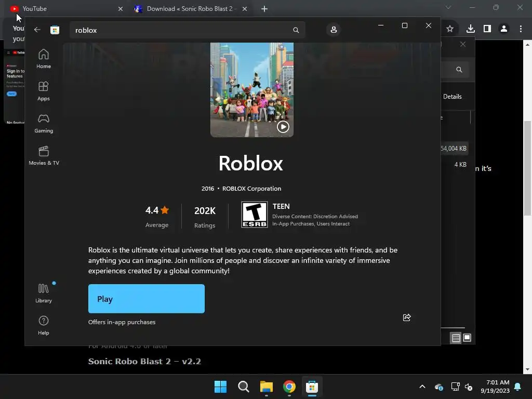Click the 'Offers in-app purchases' text
The height and width of the screenshot is (399, 532).
tap(122, 322)
